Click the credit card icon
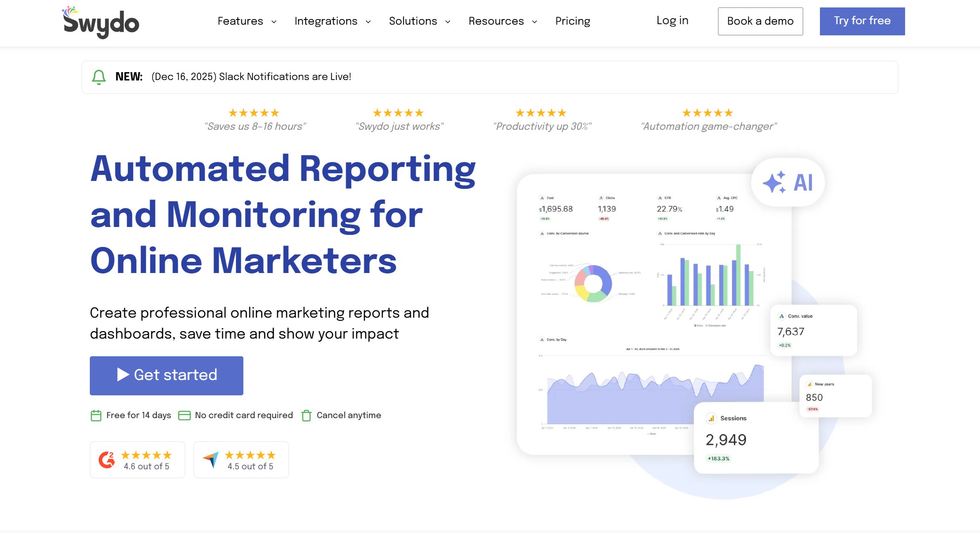Screen dimensions: 980x533 tap(184, 415)
